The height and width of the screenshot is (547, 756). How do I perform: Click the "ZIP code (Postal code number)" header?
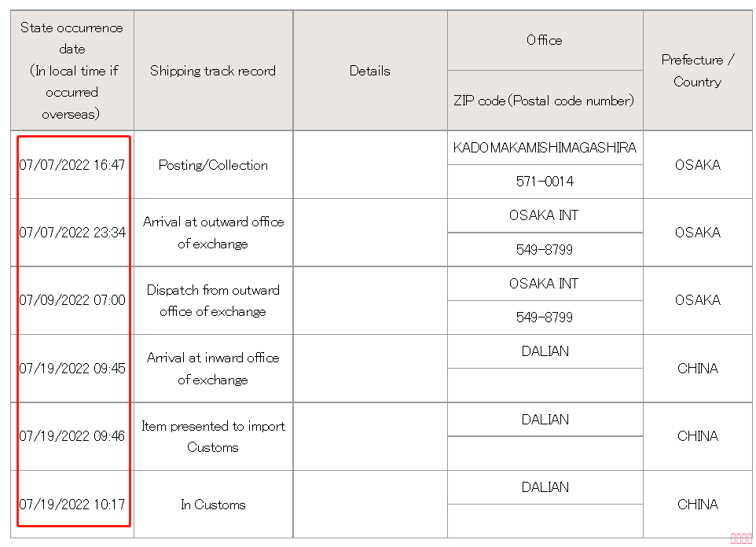click(544, 101)
